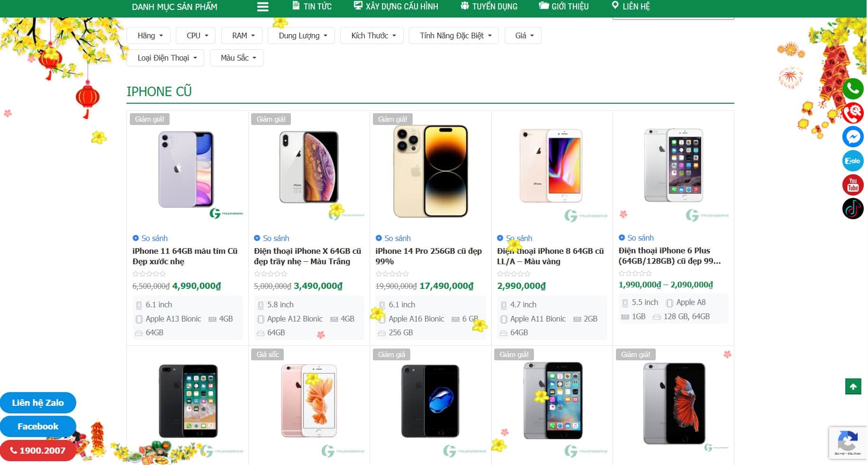Open Điện thoại iPhone 8 64GB cũ title
Image resolution: width=868 pixels, height=465 pixels.
pyautogui.click(x=550, y=256)
